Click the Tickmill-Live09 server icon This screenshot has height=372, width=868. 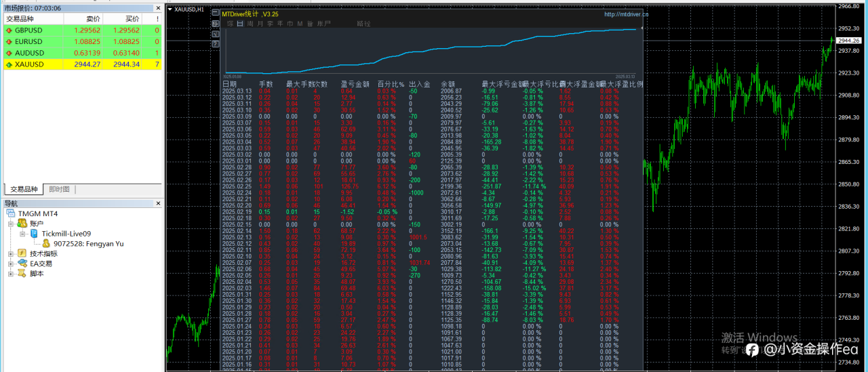click(x=34, y=234)
